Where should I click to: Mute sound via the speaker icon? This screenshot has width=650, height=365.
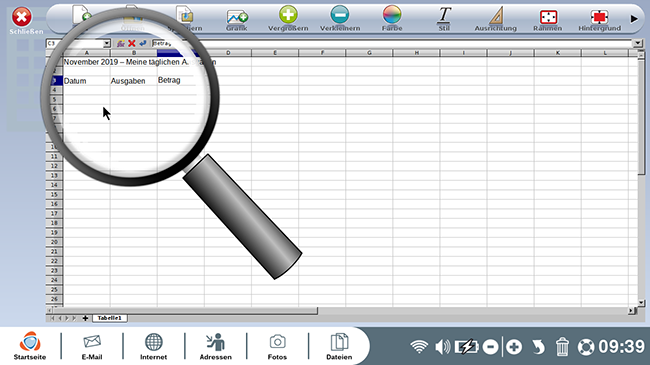pos(442,346)
